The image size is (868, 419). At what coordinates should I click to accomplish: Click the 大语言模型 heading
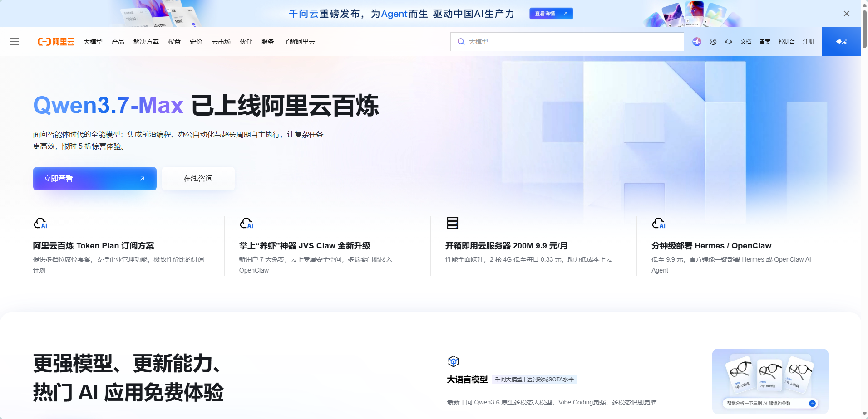coord(467,380)
